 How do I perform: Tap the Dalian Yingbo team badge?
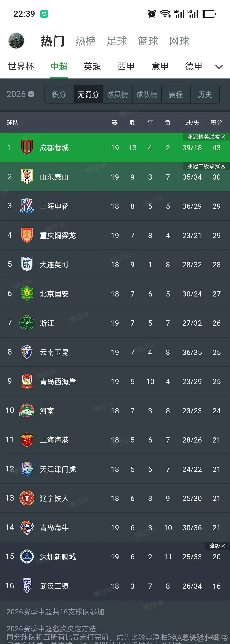point(27,265)
